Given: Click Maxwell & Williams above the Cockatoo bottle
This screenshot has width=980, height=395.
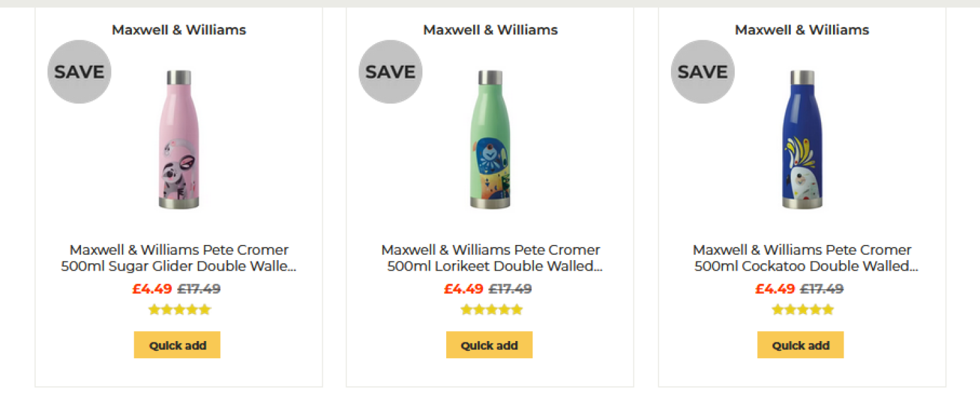Looking at the screenshot, I should click(800, 29).
